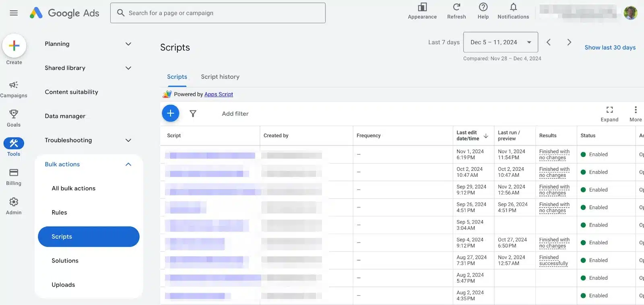The image size is (644, 305).
Task: Add a new script with blue plus button
Action: 171,113
